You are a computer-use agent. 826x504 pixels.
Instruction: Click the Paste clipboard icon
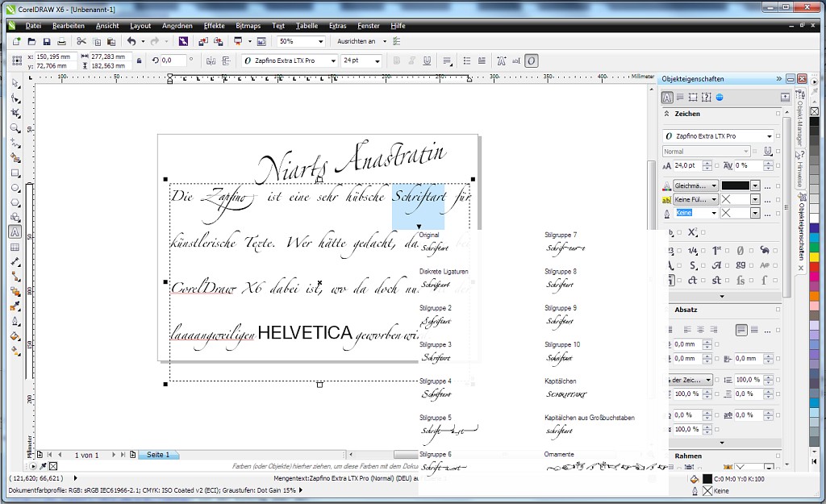(x=111, y=41)
